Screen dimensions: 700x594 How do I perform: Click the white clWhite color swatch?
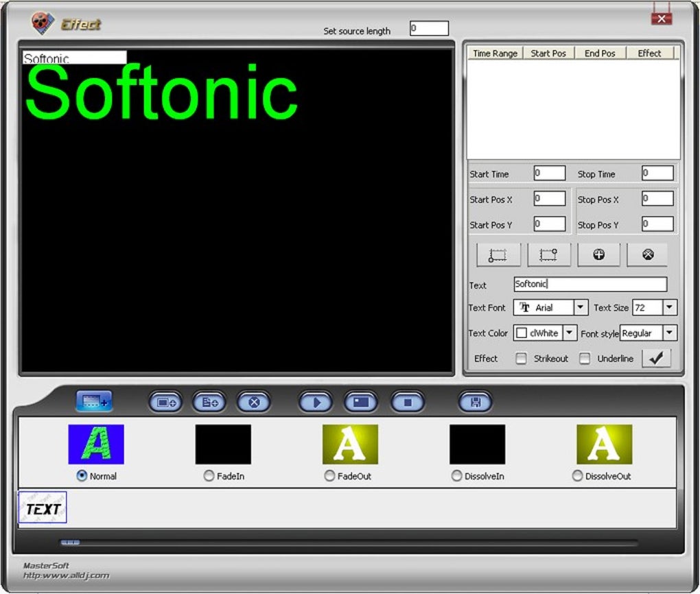pos(521,333)
